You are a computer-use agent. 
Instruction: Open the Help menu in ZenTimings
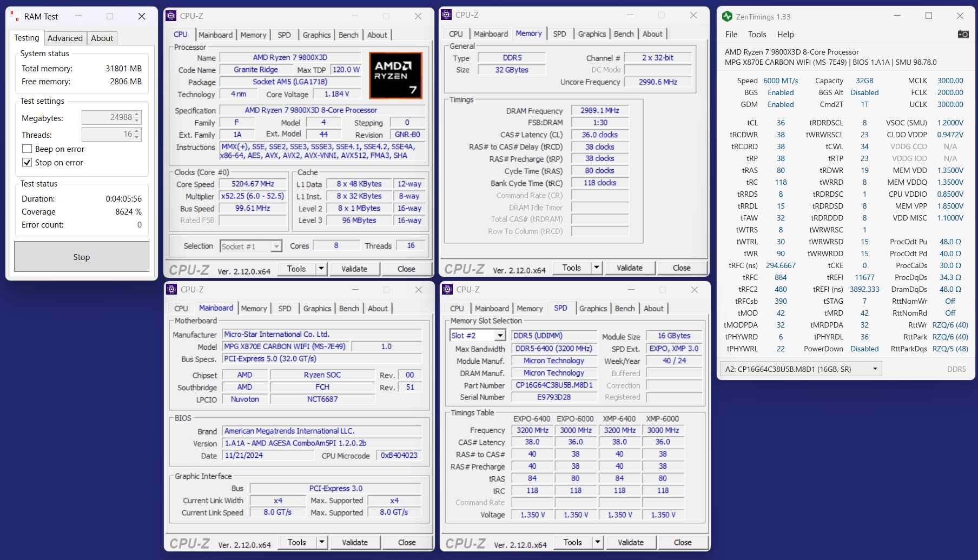pos(785,34)
